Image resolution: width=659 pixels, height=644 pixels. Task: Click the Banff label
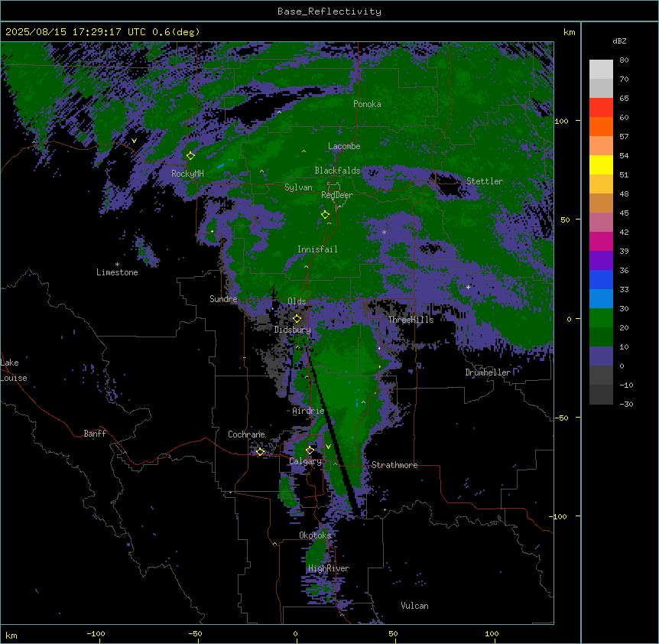pos(95,434)
